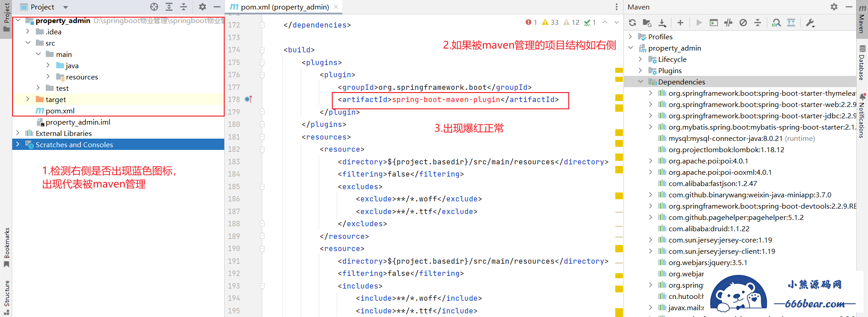
Task: Hide the Maven tool window
Action: (849, 7)
